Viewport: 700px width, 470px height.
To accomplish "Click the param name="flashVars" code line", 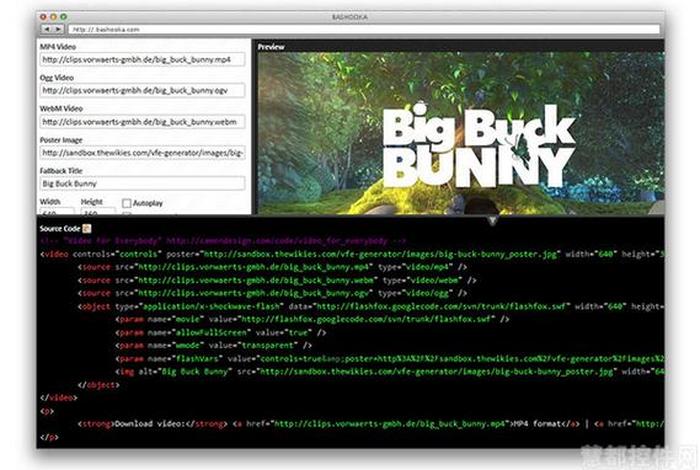I will pyautogui.click(x=389, y=359).
